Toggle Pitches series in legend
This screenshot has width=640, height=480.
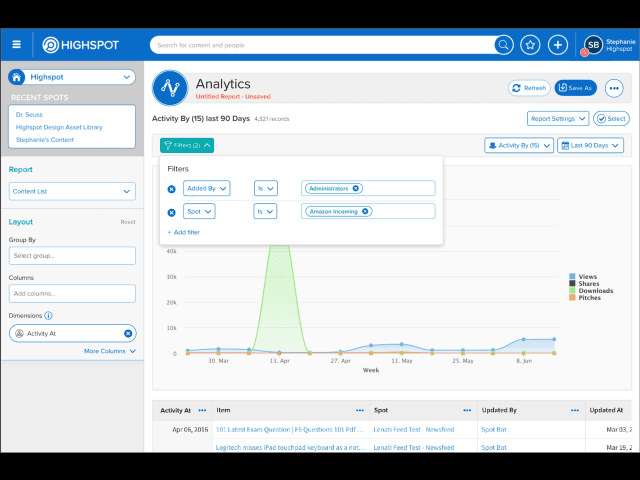pos(585,298)
